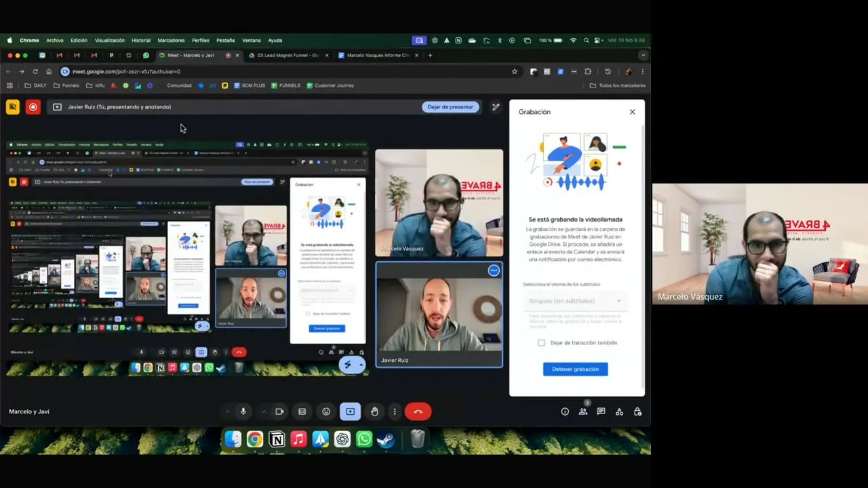Open chat with everyone
The image size is (868, 488).
click(x=601, y=411)
